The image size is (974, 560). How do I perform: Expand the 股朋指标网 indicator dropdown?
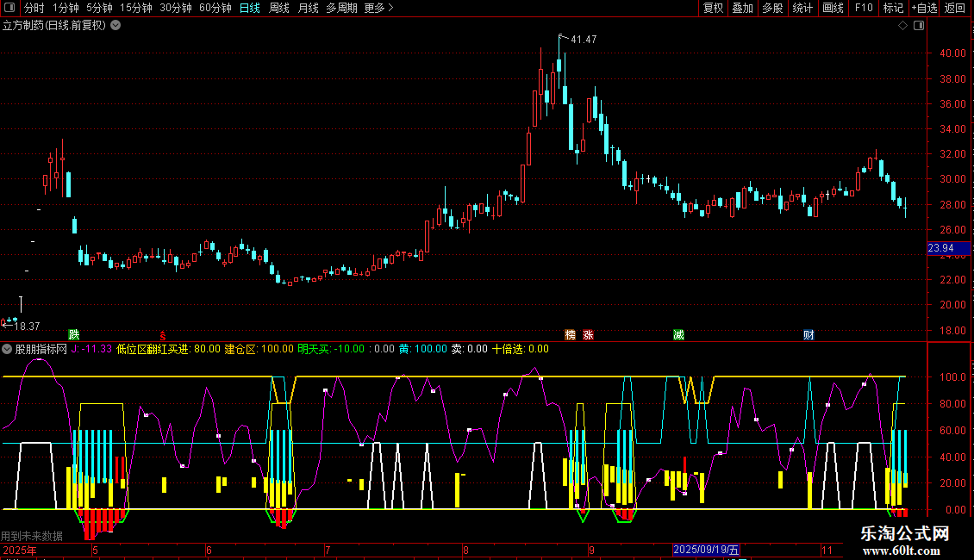7,349
